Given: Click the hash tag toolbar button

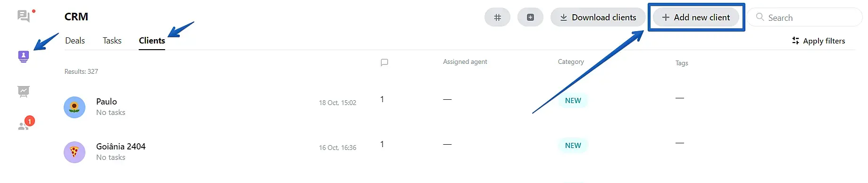Looking at the screenshot, I should coord(497,17).
